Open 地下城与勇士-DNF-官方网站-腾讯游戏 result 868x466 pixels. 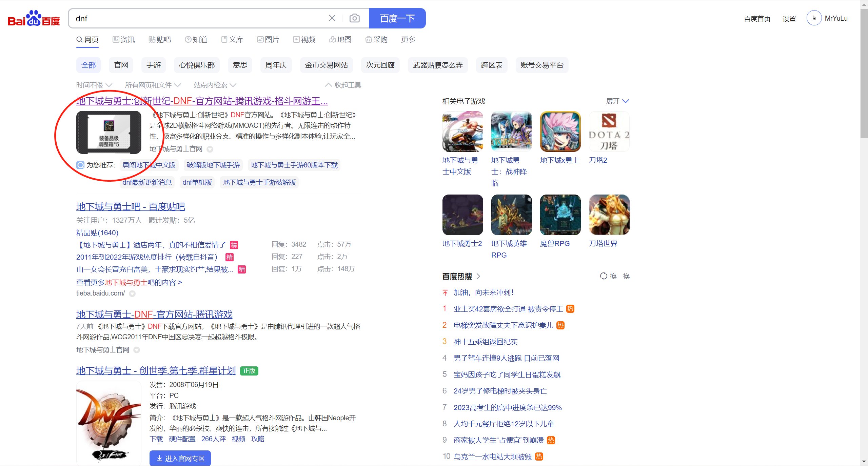(154, 315)
